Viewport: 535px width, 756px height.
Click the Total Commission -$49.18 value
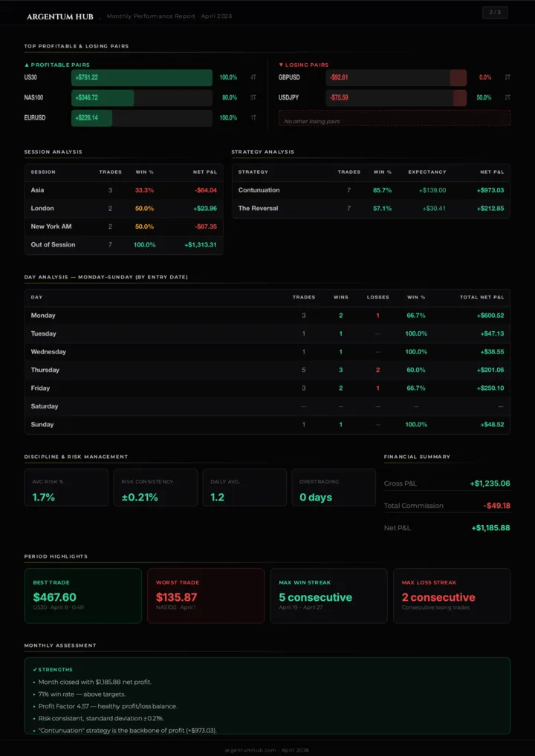point(496,506)
